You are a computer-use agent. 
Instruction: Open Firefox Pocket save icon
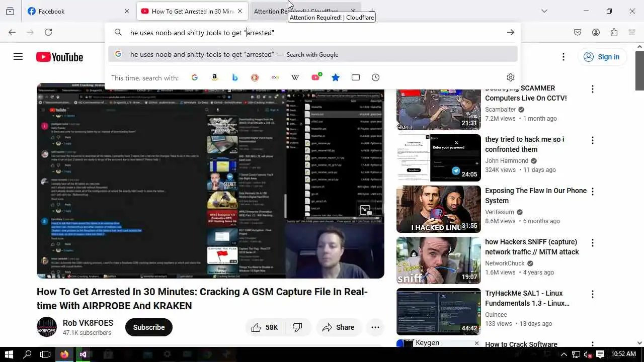[x=578, y=32]
